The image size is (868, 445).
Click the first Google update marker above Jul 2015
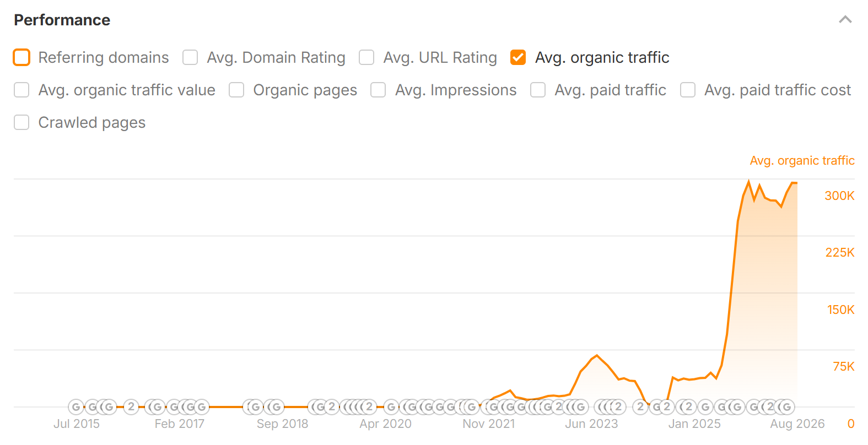pyautogui.click(x=76, y=407)
